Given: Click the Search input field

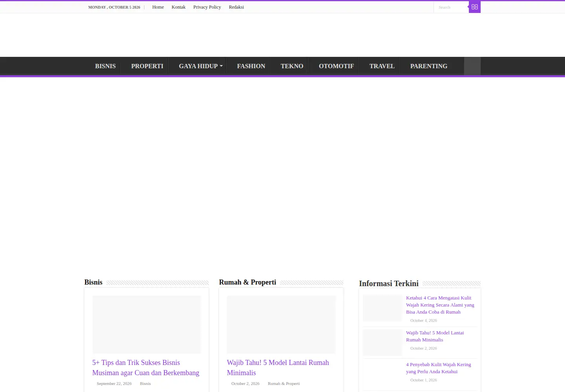Looking at the screenshot, I should pos(451,7).
